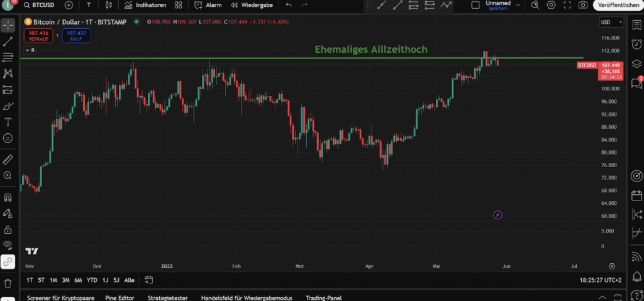The height and width of the screenshot is (301, 644).
Task: Add a symbol to compare with plus icon
Action: pos(69,5)
